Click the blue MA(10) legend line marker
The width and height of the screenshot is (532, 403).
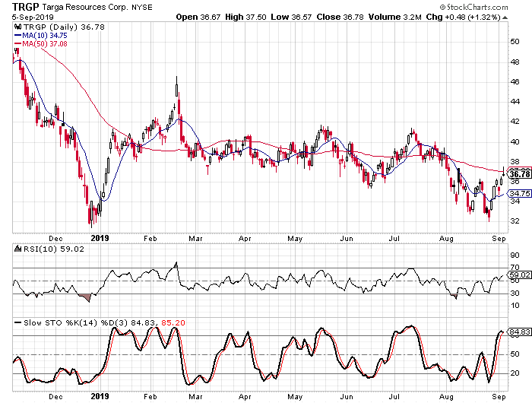[17, 36]
